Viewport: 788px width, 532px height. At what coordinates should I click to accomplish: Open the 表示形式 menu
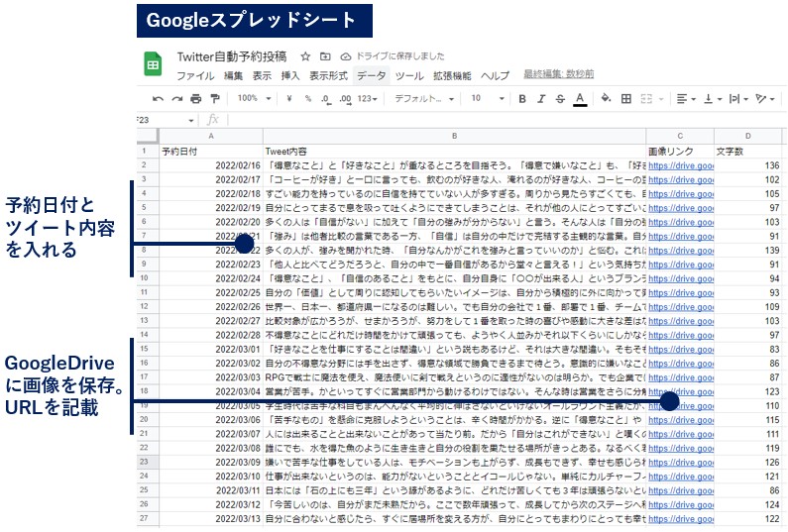click(328, 76)
